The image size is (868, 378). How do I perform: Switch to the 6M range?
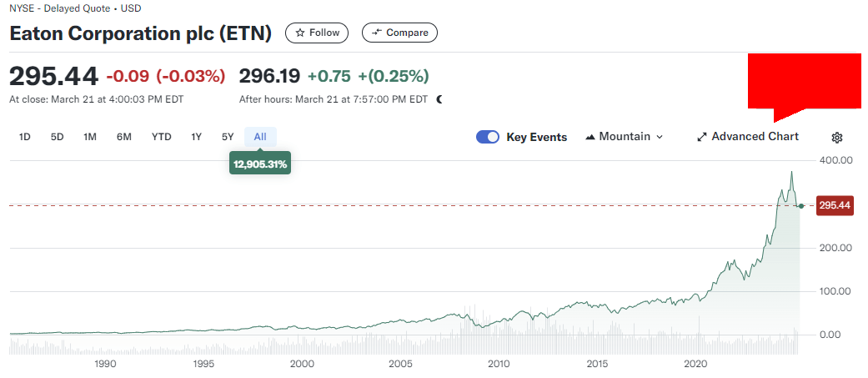[x=124, y=137]
